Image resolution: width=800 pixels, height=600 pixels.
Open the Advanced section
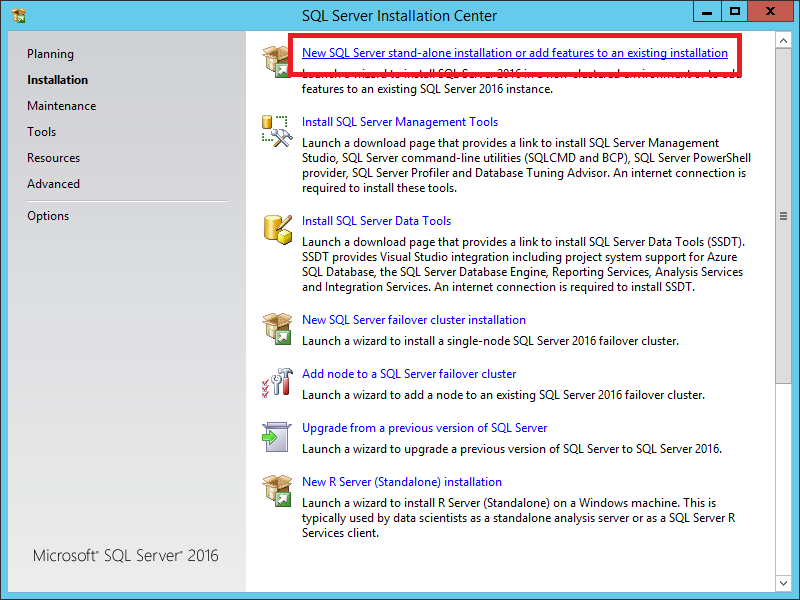pyautogui.click(x=54, y=184)
